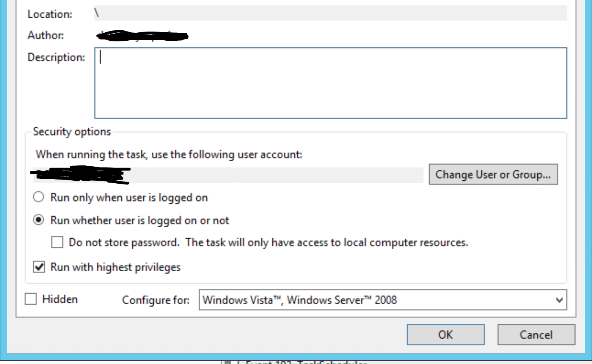Open the Windows Vista, Windows Server 2008 combo box
592x364 pixels.
coord(378,300)
